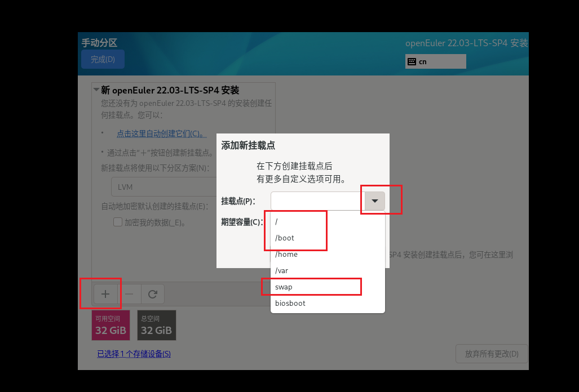
Task: Select biosboot from the mount point list
Action: pos(328,303)
